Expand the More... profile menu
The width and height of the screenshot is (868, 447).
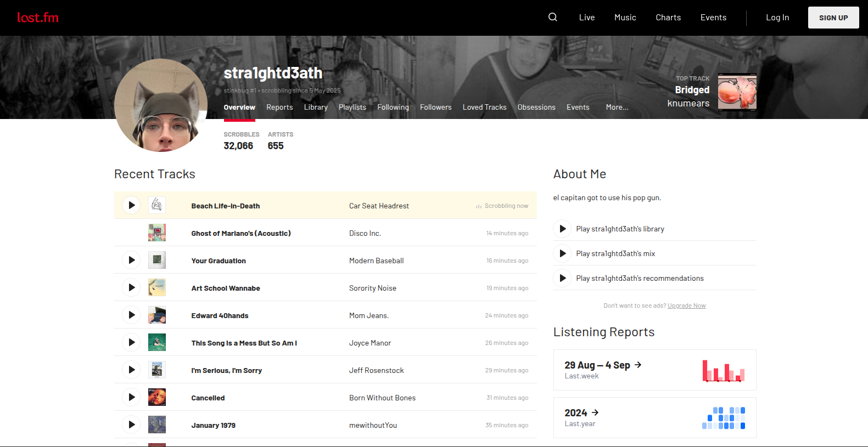[617, 107]
